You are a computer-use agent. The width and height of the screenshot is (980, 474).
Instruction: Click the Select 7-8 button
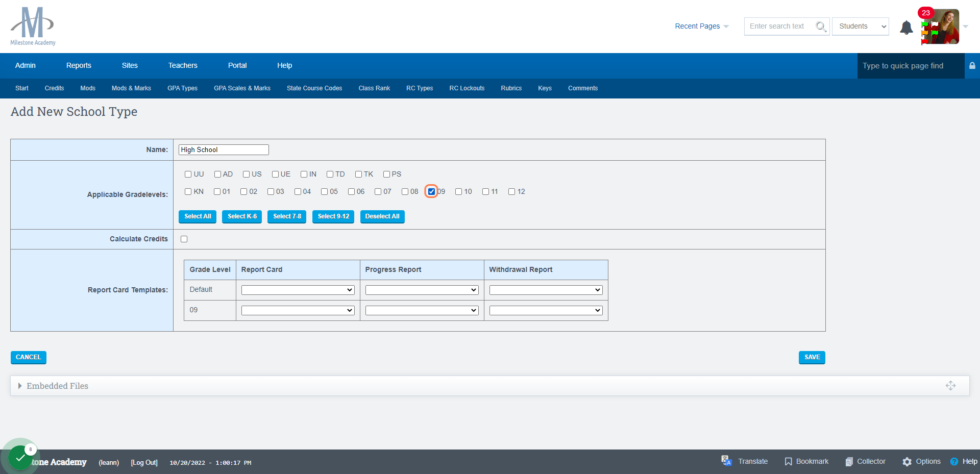(x=287, y=216)
